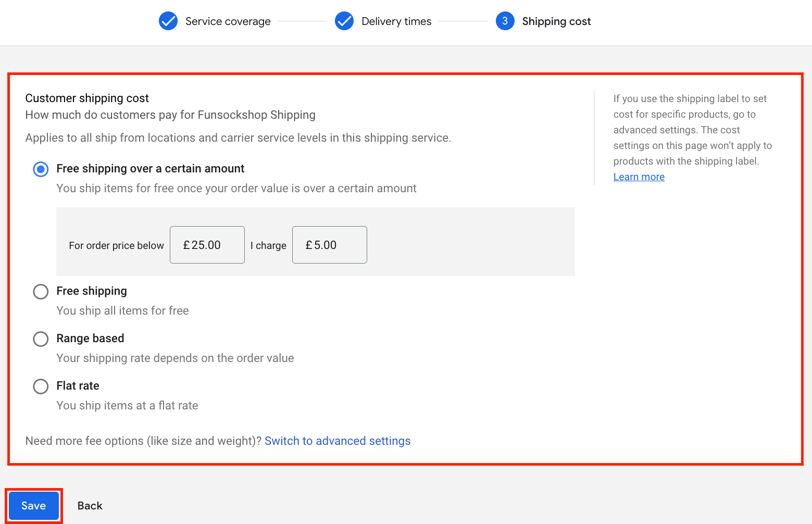Choose the Free shipping radio button
This screenshot has height=524, width=812.
(x=41, y=292)
